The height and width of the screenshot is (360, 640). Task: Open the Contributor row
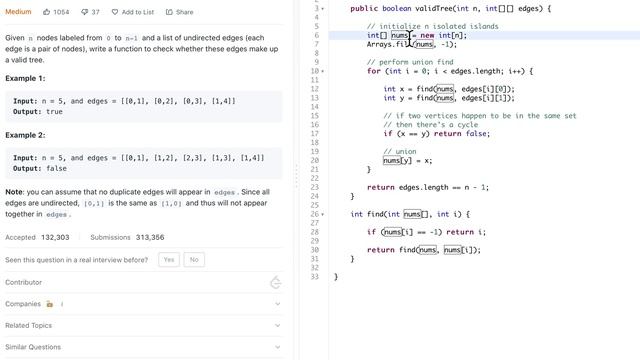point(144,282)
